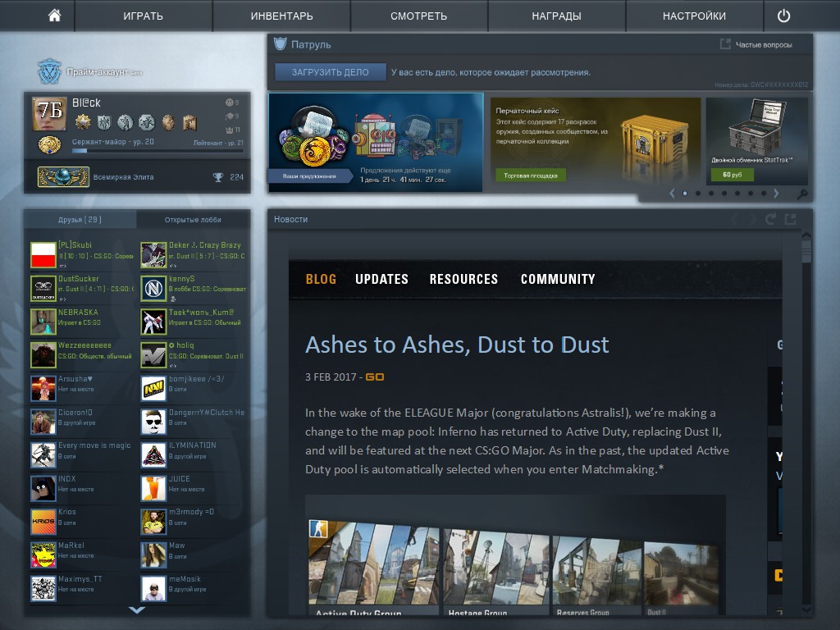
Task: Open the НАСТРОЙКИ menu
Action: pyautogui.click(x=694, y=16)
